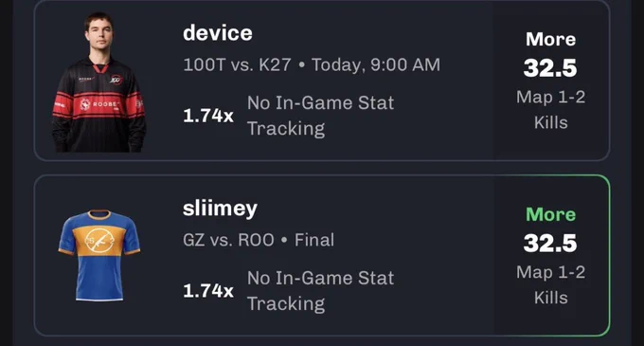644x346 pixels.
Task: Click device's 1.74x multiplier
Action: tap(208, 116)
